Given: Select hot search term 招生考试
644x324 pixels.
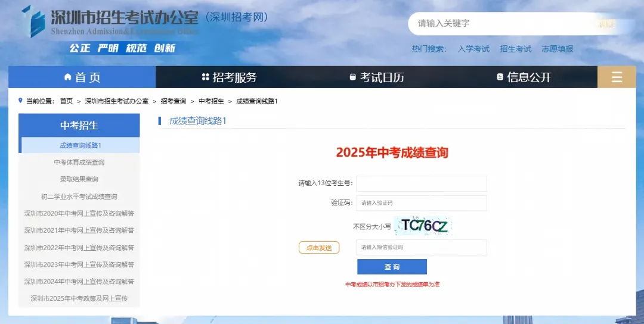Looking at the screenshot, I should [515, 49].
